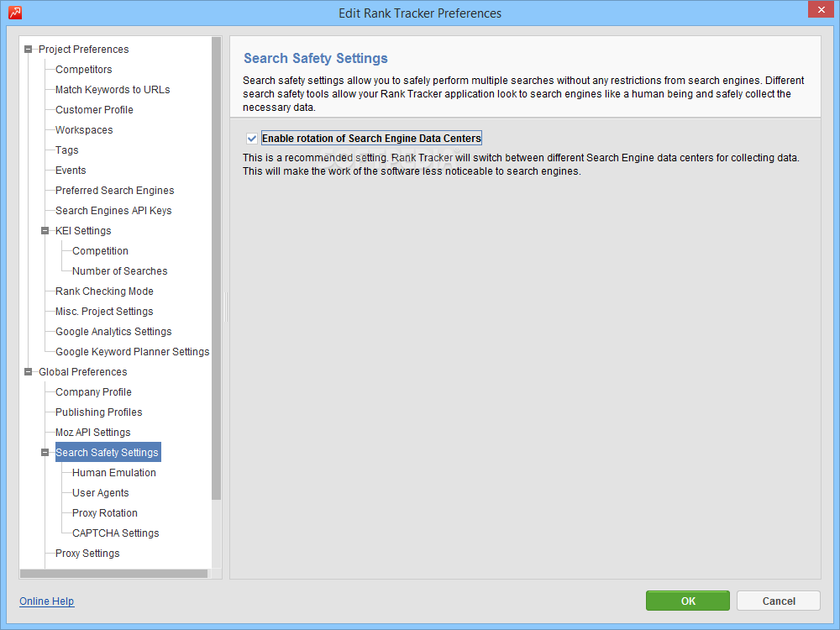Select the highlighted Search Safety Settings item
The width and height of the screenshot is (840, 630).
[108, 453]
